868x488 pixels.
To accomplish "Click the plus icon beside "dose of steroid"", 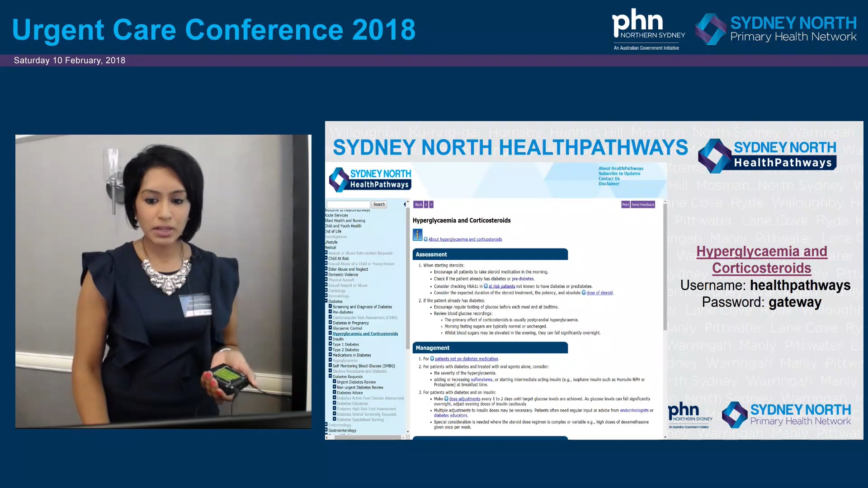I will coord(584,292).
